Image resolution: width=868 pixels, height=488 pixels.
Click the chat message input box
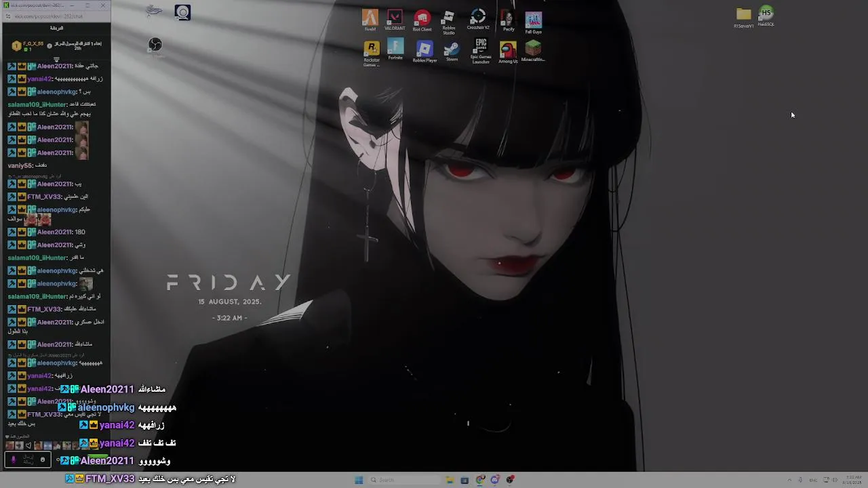pyautogui.click(x=28, y=460)
